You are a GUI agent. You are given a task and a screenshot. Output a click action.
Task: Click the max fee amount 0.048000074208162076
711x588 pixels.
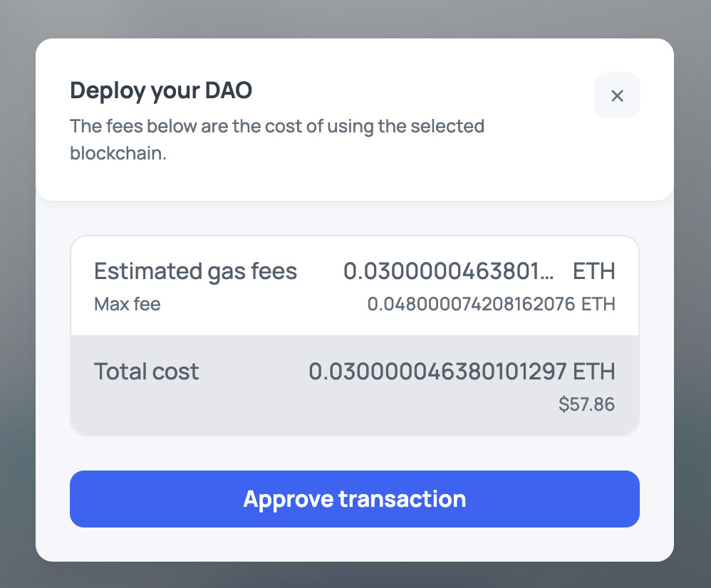(x=471, y=305)
